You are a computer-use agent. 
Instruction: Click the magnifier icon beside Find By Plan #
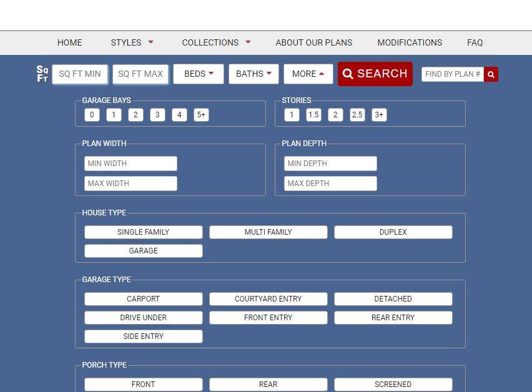click(x=491, y=74)
